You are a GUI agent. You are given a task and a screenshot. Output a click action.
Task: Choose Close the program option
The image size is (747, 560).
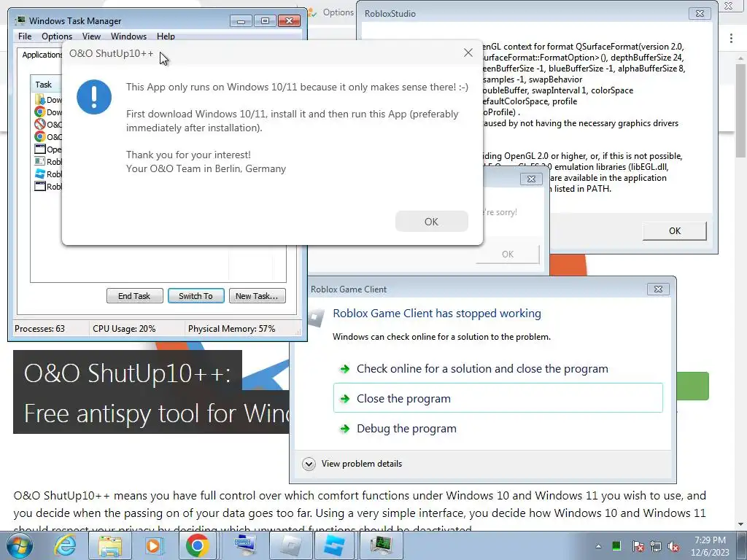[498, 398]
